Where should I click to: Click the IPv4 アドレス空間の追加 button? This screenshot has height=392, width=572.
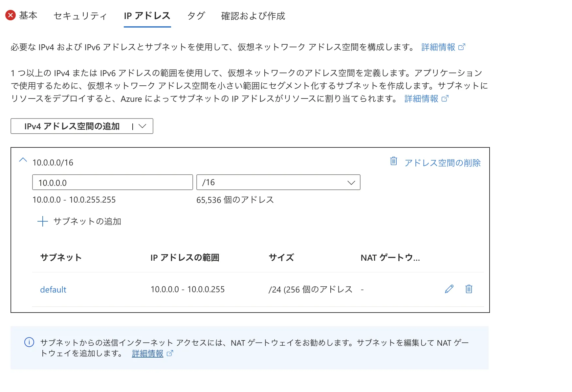(72, 126)
